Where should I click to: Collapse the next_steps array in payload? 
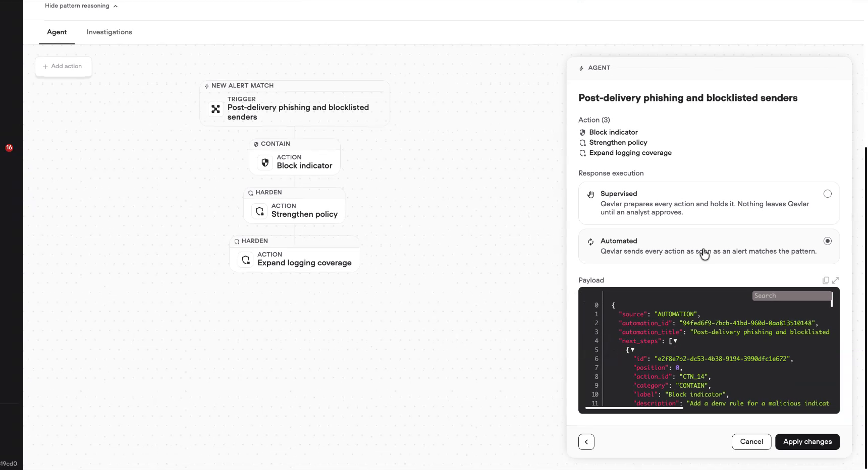[675, 341]
